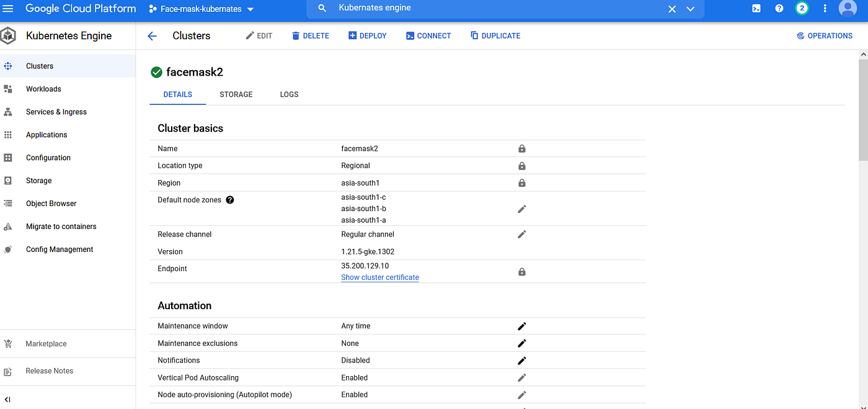
Task: Click the lock icon in Endpoint row
Action: (522, 272)
